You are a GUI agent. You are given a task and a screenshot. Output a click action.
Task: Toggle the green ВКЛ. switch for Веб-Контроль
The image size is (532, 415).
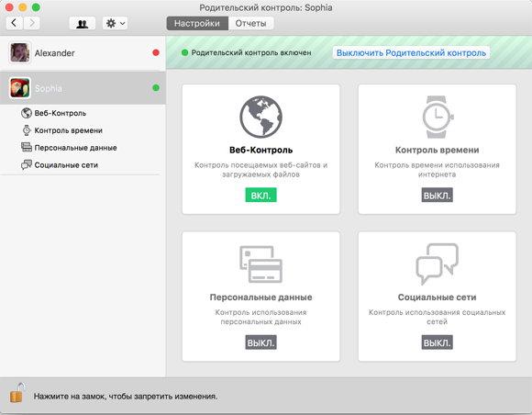[x=260, y=195]
